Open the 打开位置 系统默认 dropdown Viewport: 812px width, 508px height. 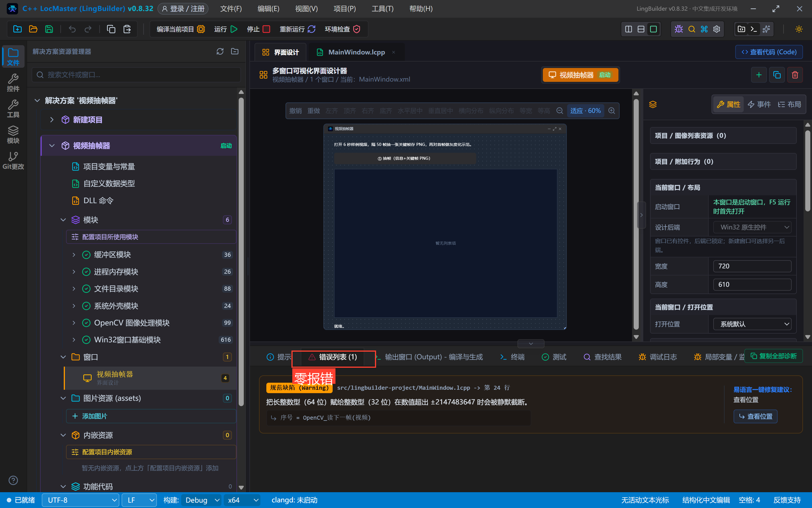coord(752,324)
